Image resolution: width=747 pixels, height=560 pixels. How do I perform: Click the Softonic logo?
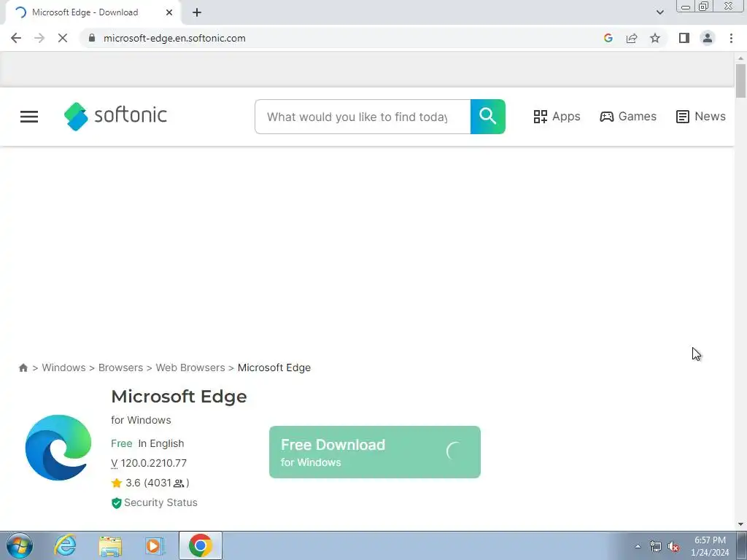pyautogui.click(x=115, y=116)
